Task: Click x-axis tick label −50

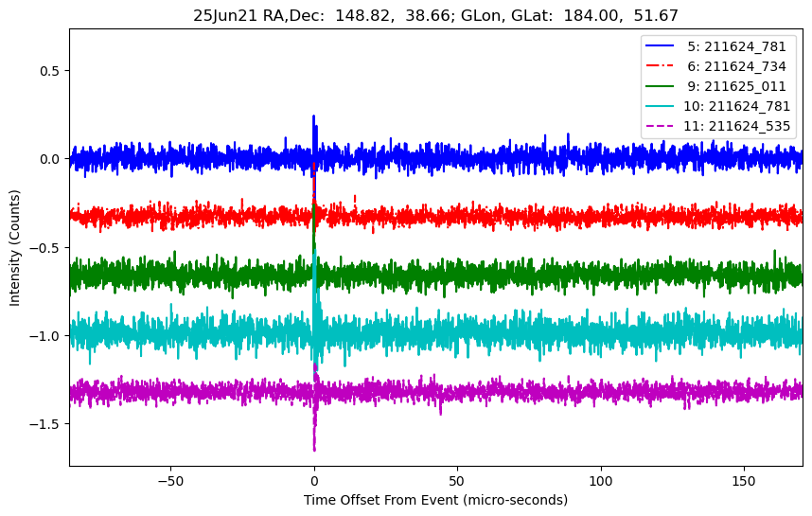Action: [171, 481]
